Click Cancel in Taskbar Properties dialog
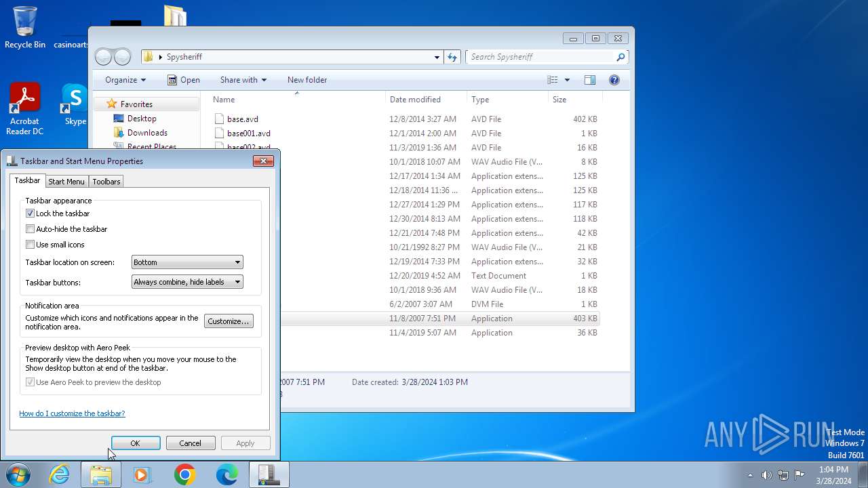Image resolution: width=868 pixels, height=488 pixels. click(190, 443)
